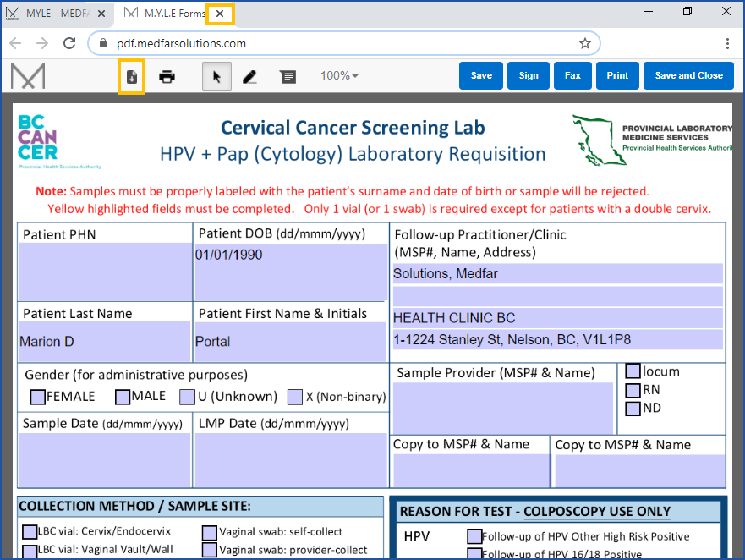Close the M.Y.L.E Forms tab

(220, 14)
